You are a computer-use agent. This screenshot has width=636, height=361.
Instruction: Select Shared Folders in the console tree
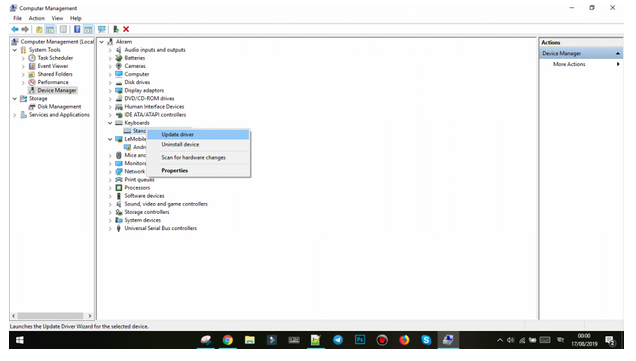(x=55, y=74)
